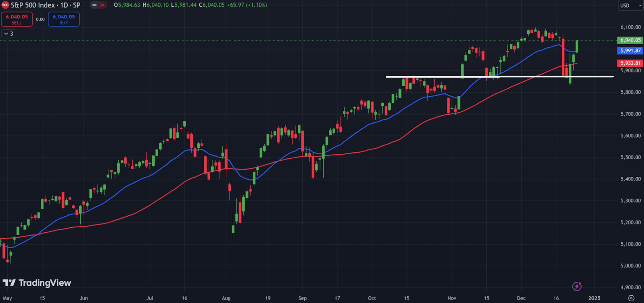Click the red S&P 500 symbol logo
The image size is (644, 303).
[x=5, y=5]
